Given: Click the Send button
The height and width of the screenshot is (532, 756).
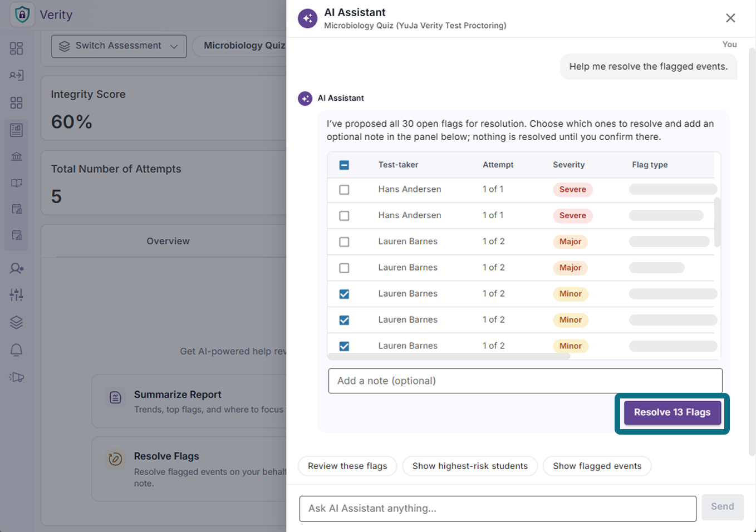Looking at the screenshot, I should (722, 507).
